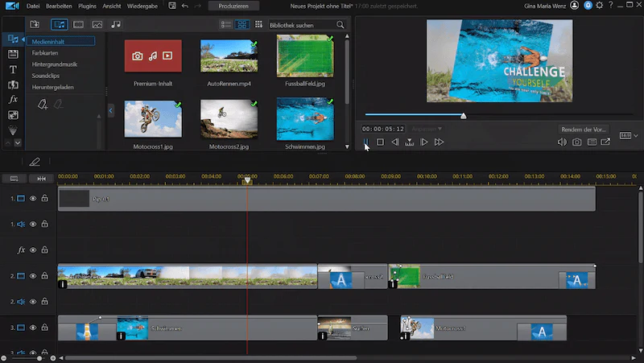Hide video track 1 with eye icon
The image size is (644, 363).
33,198
